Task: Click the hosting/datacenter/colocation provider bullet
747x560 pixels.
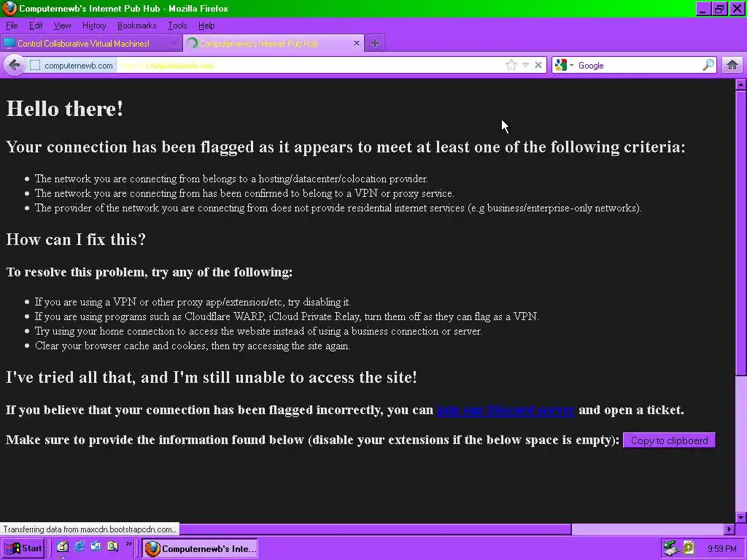Action: tap(231, 179)
